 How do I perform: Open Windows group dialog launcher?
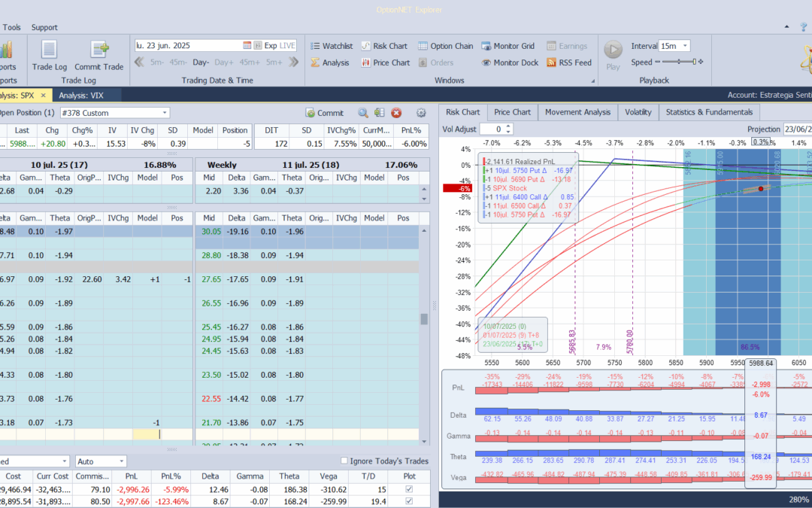point(593,81)
